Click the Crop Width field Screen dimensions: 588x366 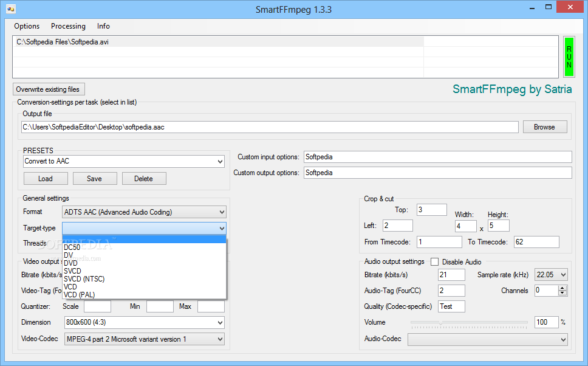click(x=466, y=226)
